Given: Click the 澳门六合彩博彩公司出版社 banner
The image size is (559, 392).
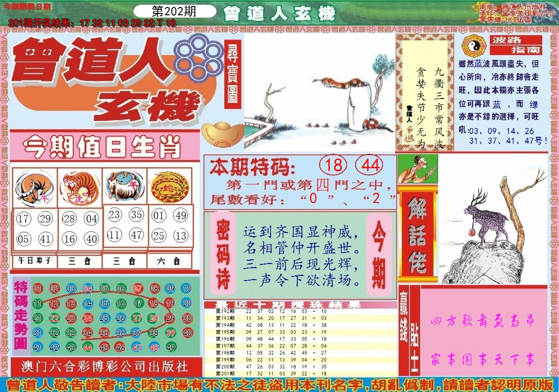Looking at the screenshot, I should click(105, 367).
